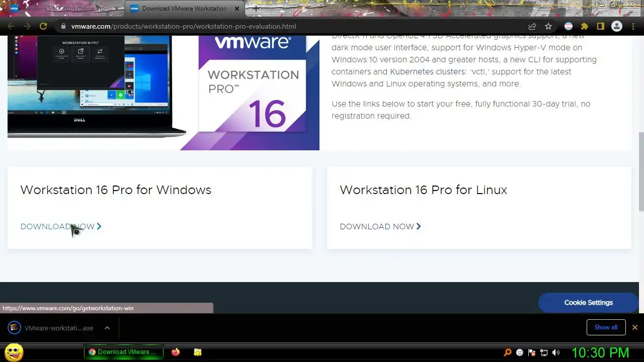Download Workstation 16 Pro for Windows
The height and width of the screenshot is (362, 644).
click(x=61, y=227)
